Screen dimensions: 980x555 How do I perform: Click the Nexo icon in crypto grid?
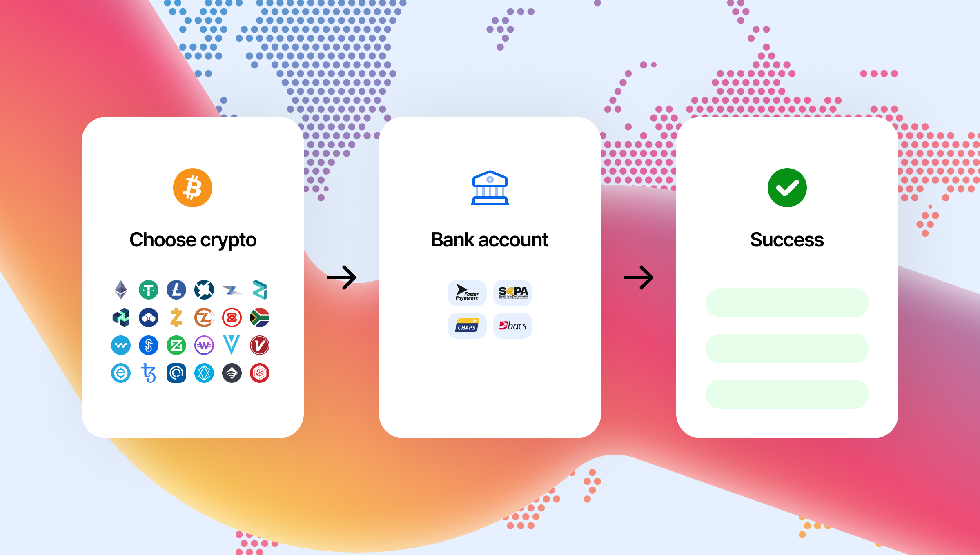click(x=119, y=317)
